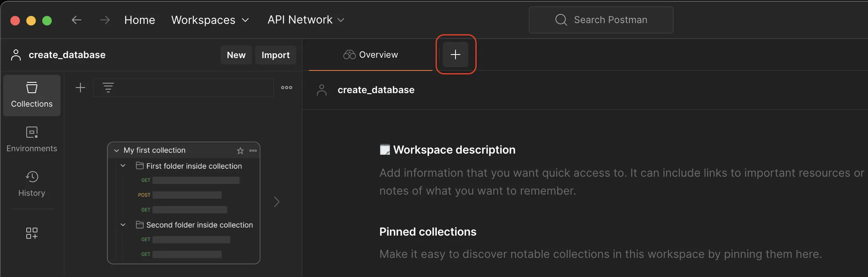Click the sidebar three-dot options icon
Image resolution: width=868 pixels, height=277 pixels.
pyautogui.click(x=287, y=88)
